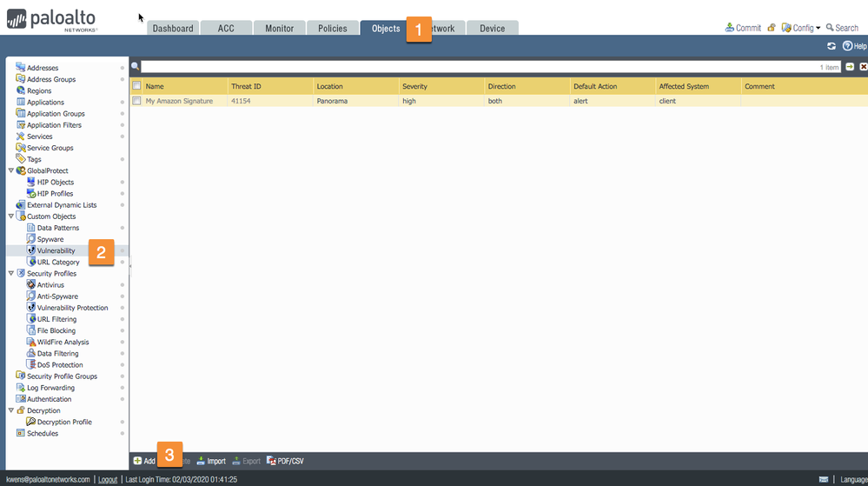
Task: Open Address Groups via its icon
Action: 21,79
